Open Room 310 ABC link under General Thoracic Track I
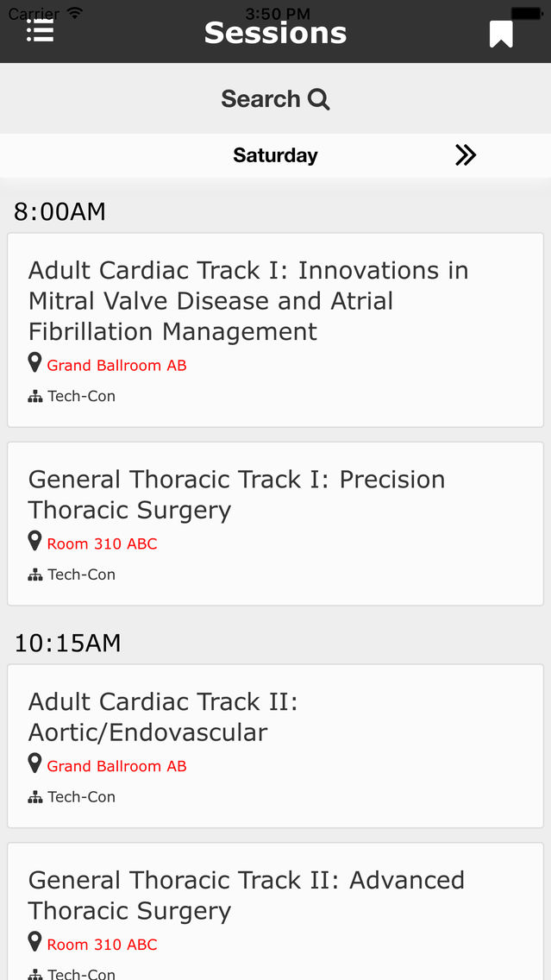This screenshot has height=980, width=551. pos(103,543)
